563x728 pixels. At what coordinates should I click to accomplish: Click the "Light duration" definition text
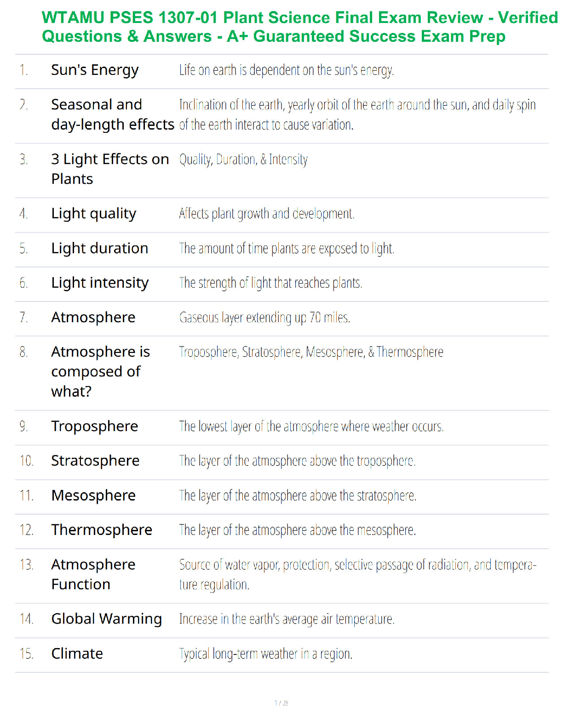tap(287, 249)
